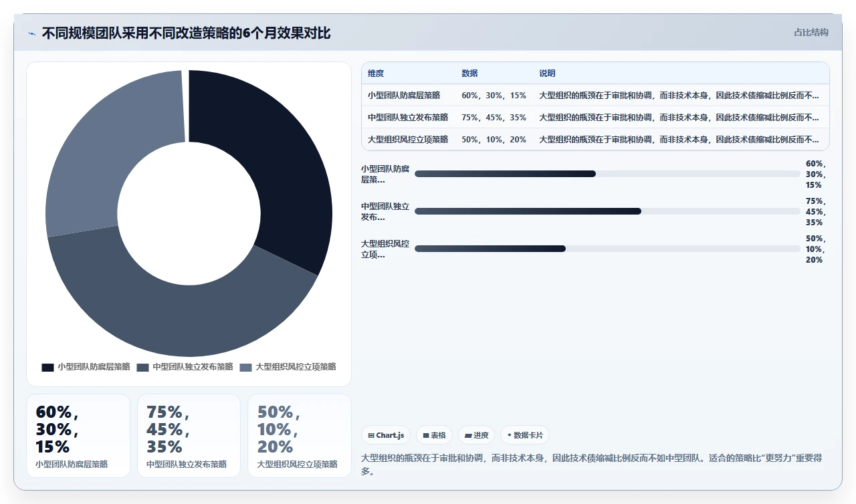
Task: Click the 占比结构 label in header
Action: point(811,32)
